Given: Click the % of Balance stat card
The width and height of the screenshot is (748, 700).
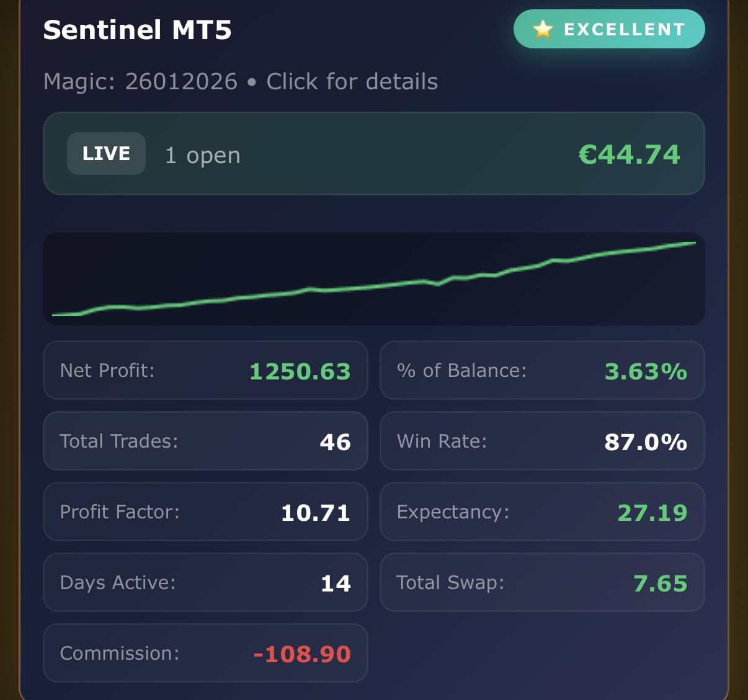Looking at the screenshot, I should (x=541, y=371).
